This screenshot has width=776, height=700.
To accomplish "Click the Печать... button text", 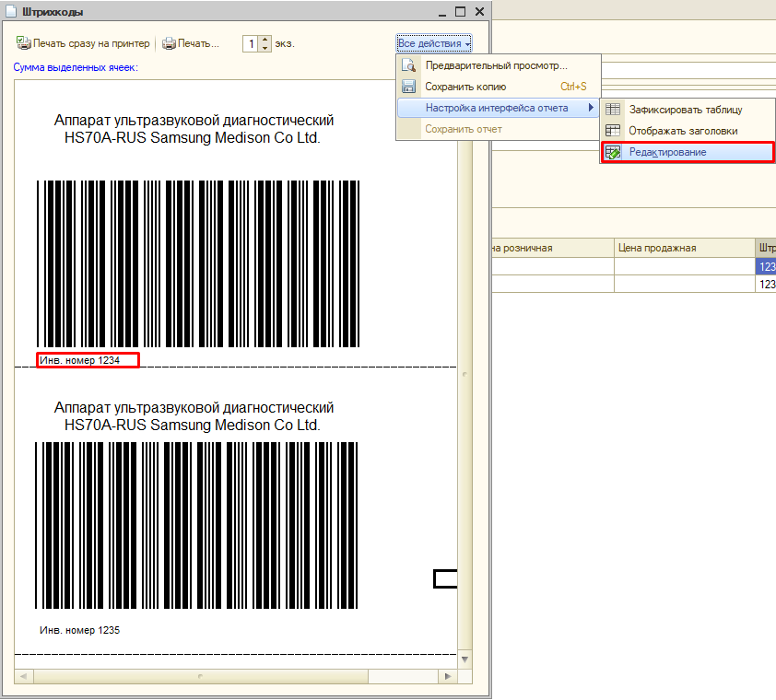I will [199, 43].
